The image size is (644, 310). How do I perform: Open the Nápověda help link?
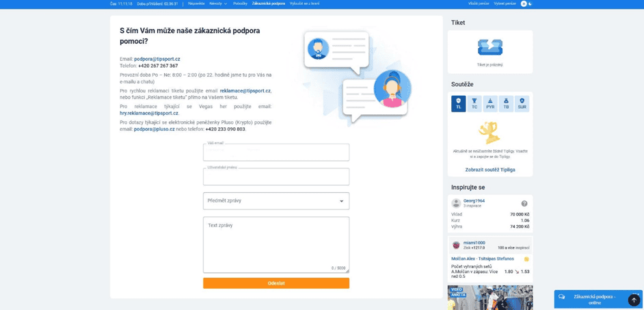(196, 3)
